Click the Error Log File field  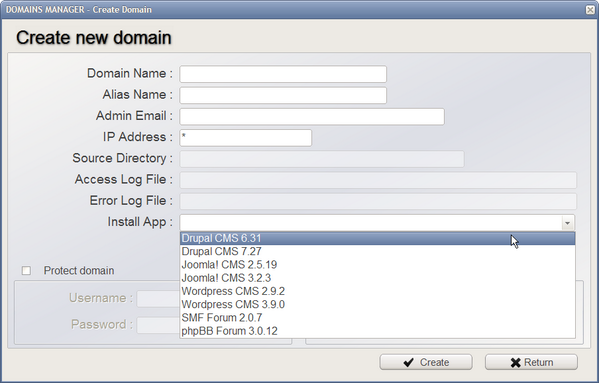378,201
